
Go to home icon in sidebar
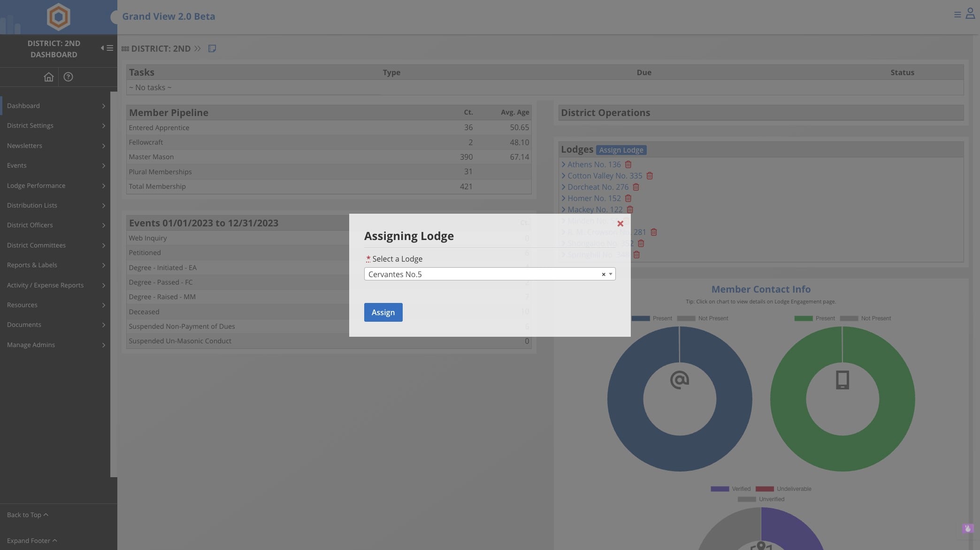(49, 77)
